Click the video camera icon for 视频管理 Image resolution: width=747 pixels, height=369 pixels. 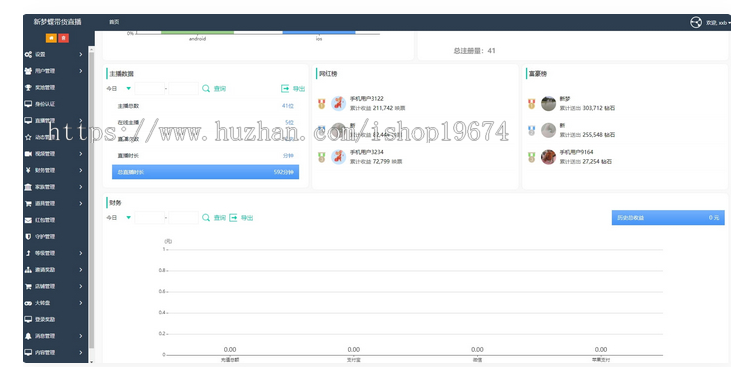(28, 154)
